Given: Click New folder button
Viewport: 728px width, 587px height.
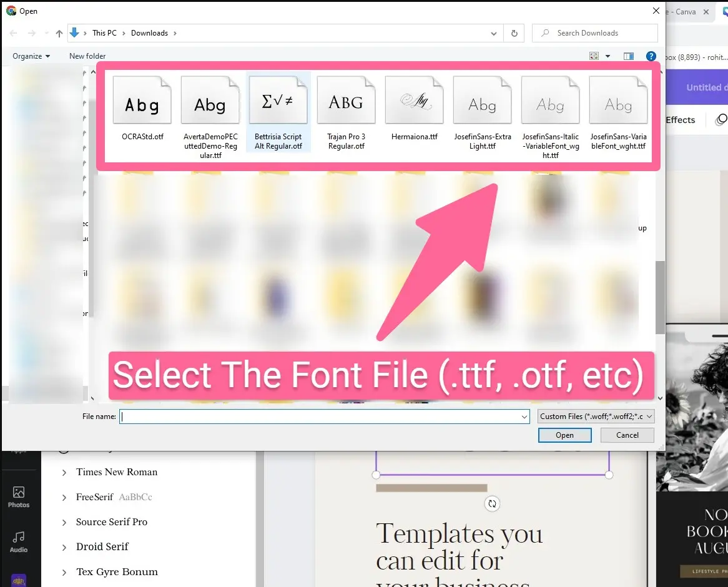Looking at the screenshot, I should tap(87, 56).
